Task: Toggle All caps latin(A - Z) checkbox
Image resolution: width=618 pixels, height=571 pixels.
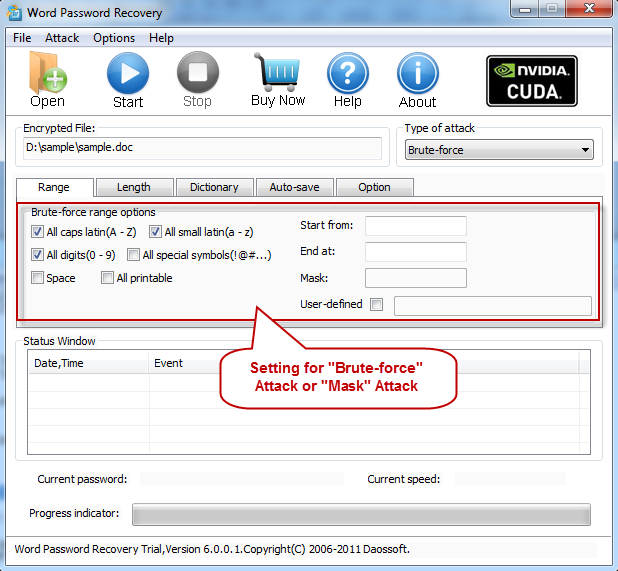Action: [x=37, y=232]
